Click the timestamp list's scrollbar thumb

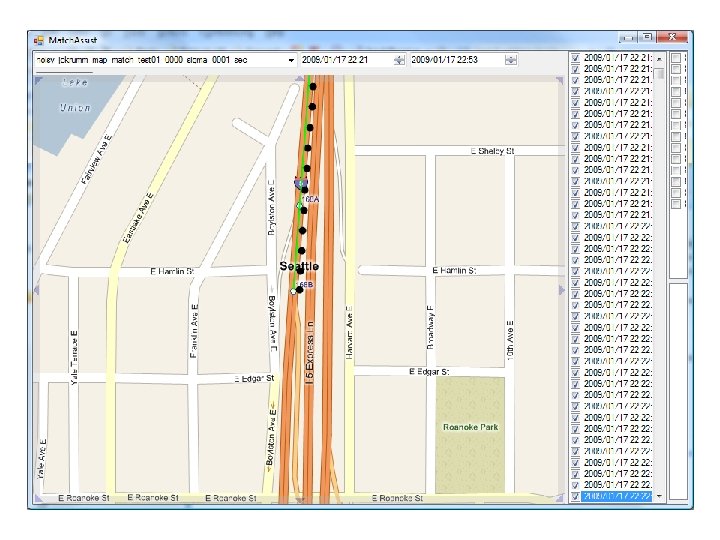click(660, 73)
